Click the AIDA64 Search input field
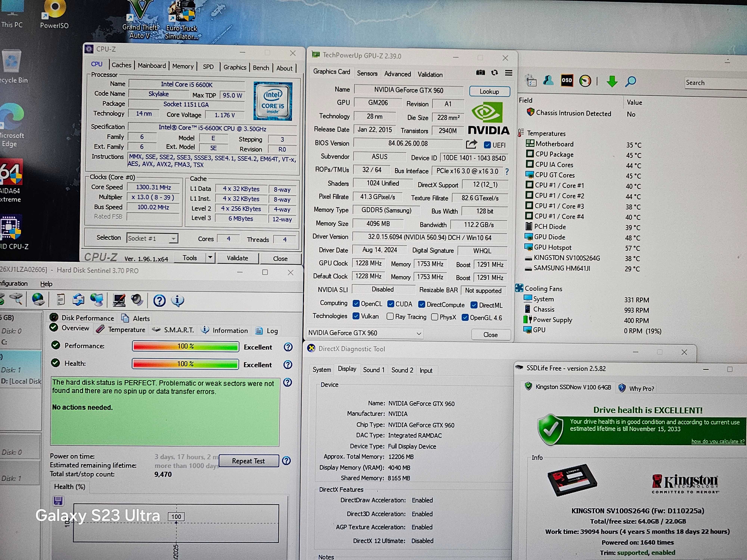 [x=716, y=83]
